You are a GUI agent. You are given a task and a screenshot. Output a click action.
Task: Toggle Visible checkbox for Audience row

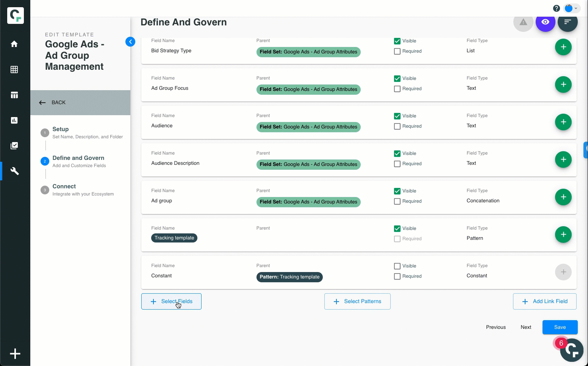(x=397, y=116)
